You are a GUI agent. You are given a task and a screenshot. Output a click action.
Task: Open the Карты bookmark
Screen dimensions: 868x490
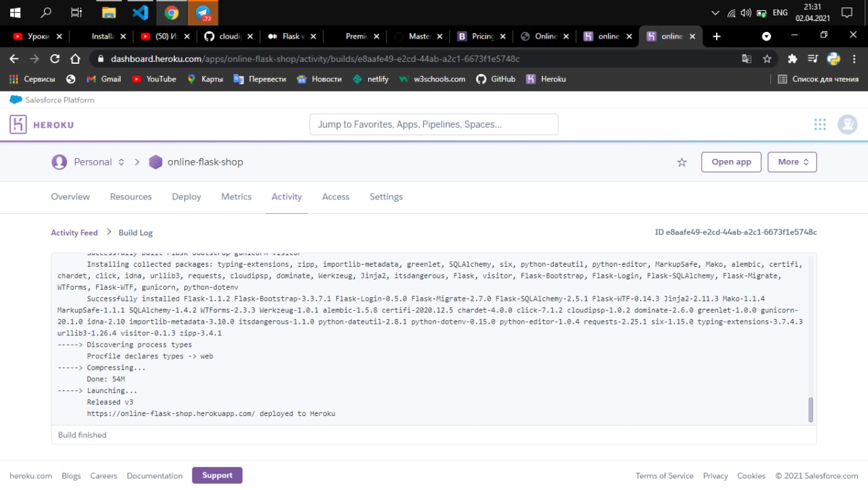(205, 79)
